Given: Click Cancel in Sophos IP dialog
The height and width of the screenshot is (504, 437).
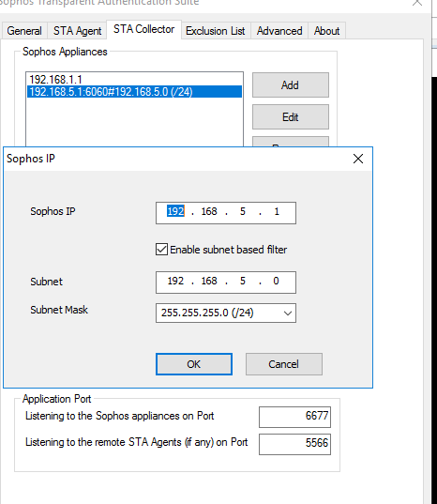Looking at the screenshot, I should click(x=284, y=364).
